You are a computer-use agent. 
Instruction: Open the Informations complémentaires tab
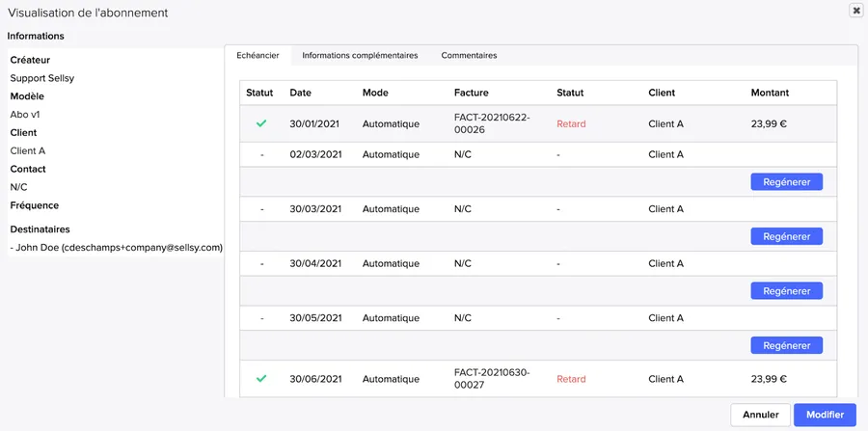(360, 56)
